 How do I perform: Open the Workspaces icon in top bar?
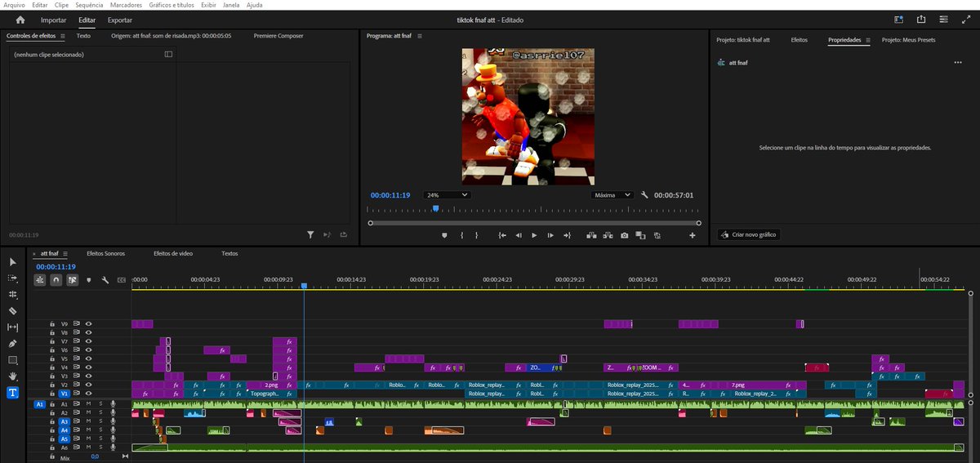pos(898,20)
